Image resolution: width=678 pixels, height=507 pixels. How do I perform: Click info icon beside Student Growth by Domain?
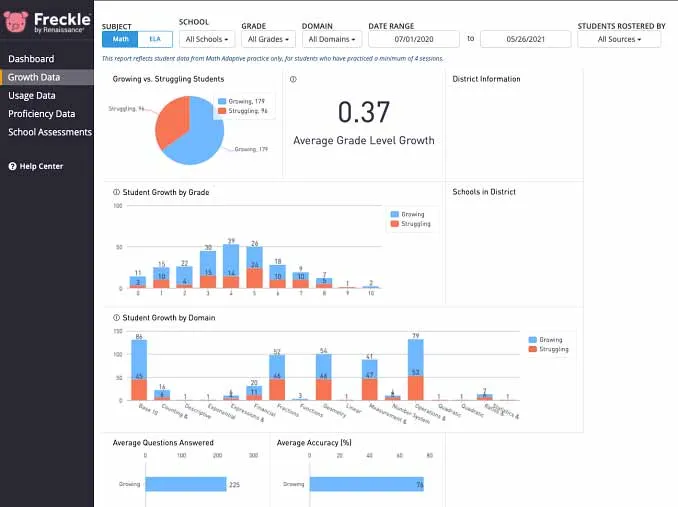point(116,318)
